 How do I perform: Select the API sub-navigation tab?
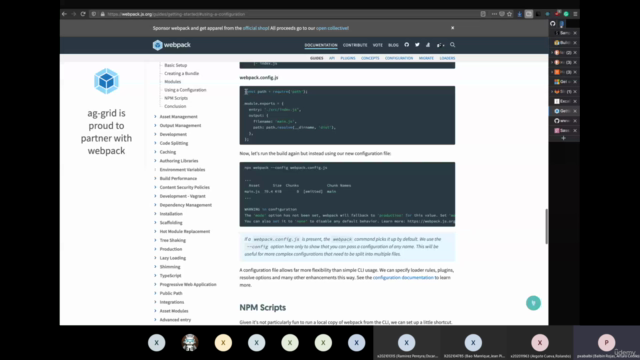tap(332, 58)
